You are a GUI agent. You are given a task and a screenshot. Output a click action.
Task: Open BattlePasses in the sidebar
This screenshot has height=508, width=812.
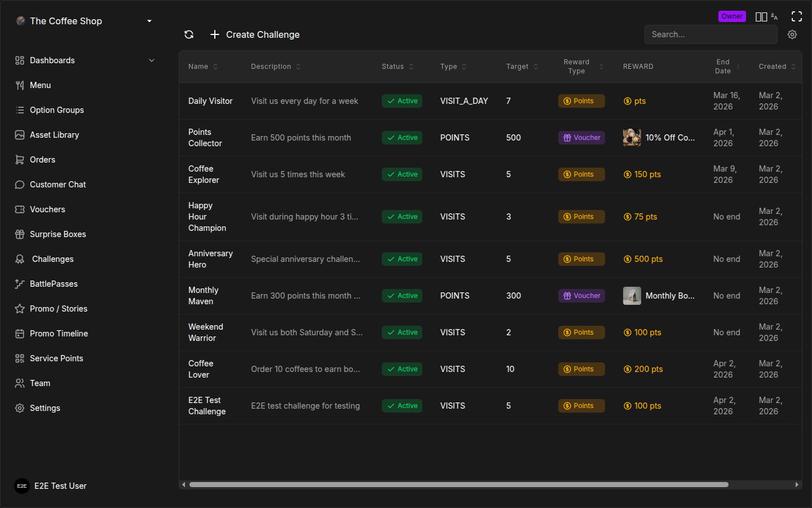[x=54, y=284]
